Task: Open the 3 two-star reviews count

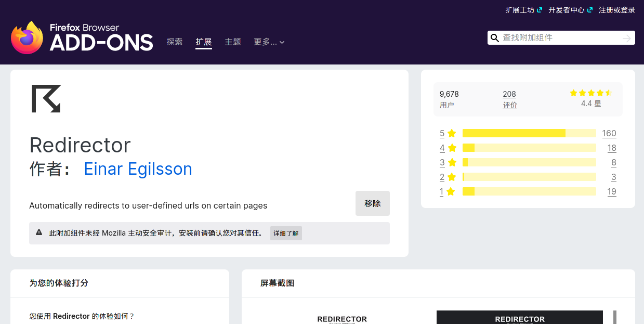Action: [x=614, y=177]
